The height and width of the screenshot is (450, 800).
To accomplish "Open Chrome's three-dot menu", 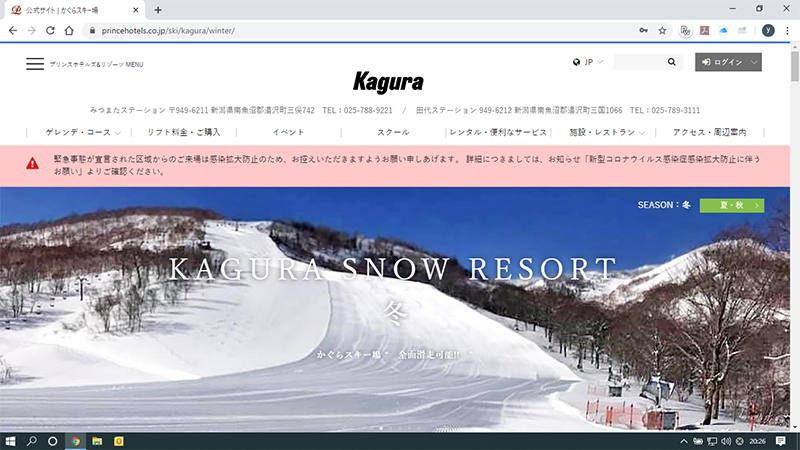I will tap(787, 31).
